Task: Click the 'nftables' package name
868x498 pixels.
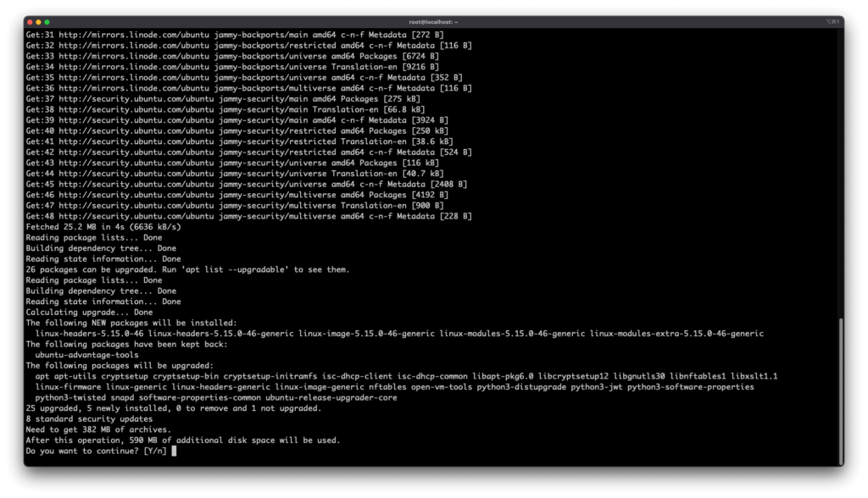Action: pyautogui.click(x=387, y=387)
